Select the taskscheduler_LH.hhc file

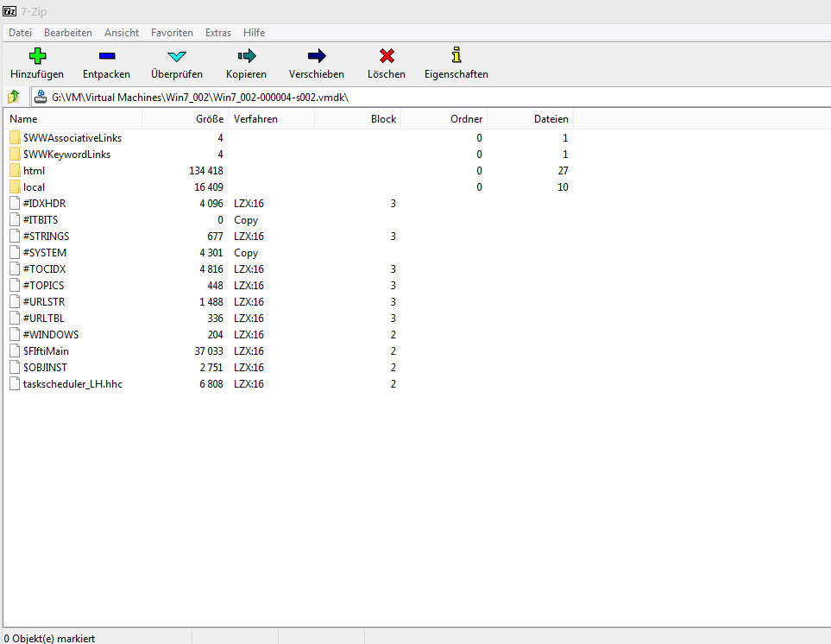click(72, 383)
